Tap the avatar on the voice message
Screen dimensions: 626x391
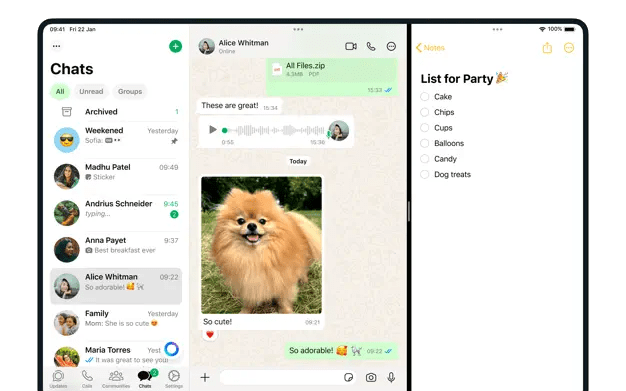339,131
